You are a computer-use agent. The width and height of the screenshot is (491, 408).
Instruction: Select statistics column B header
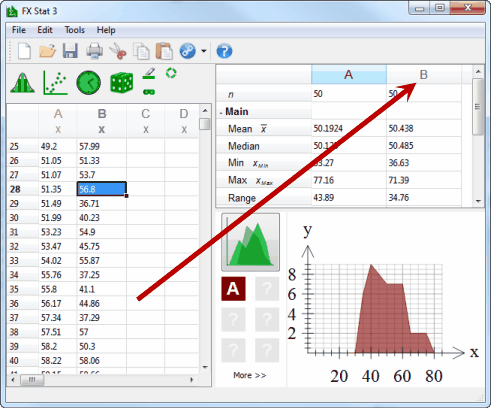click(424, 74)
